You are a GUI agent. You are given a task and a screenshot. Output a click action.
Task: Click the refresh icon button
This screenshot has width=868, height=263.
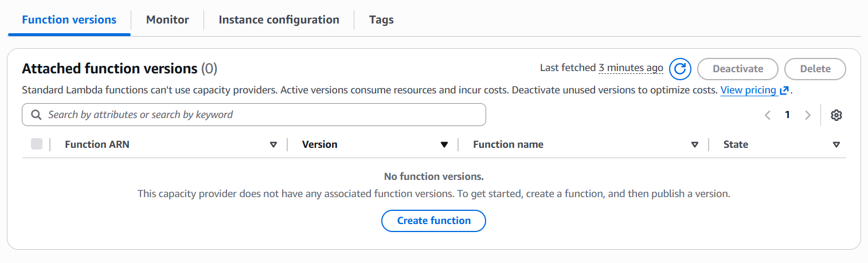680,69
